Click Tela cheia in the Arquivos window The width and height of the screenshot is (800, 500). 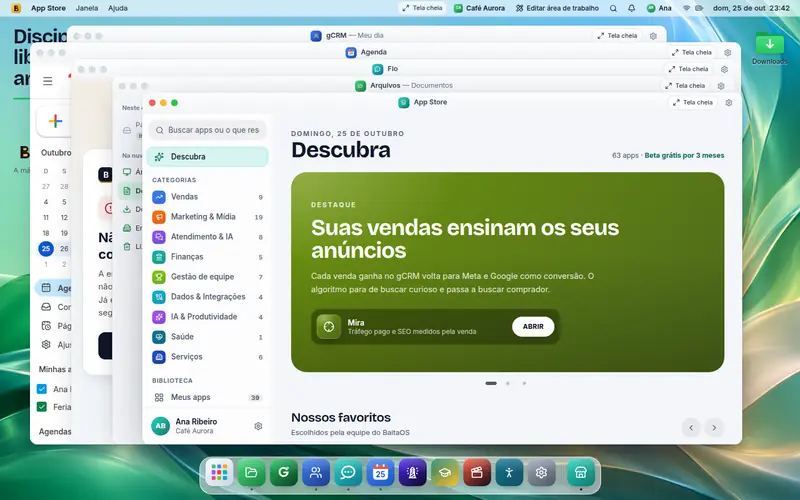pyautogui.click(x=685, y=86)
